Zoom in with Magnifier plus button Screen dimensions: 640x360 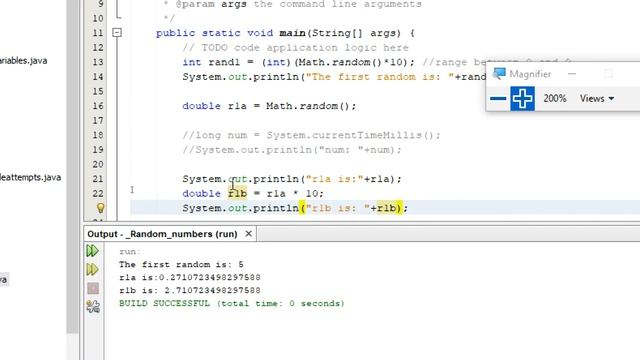pos(522,98)
